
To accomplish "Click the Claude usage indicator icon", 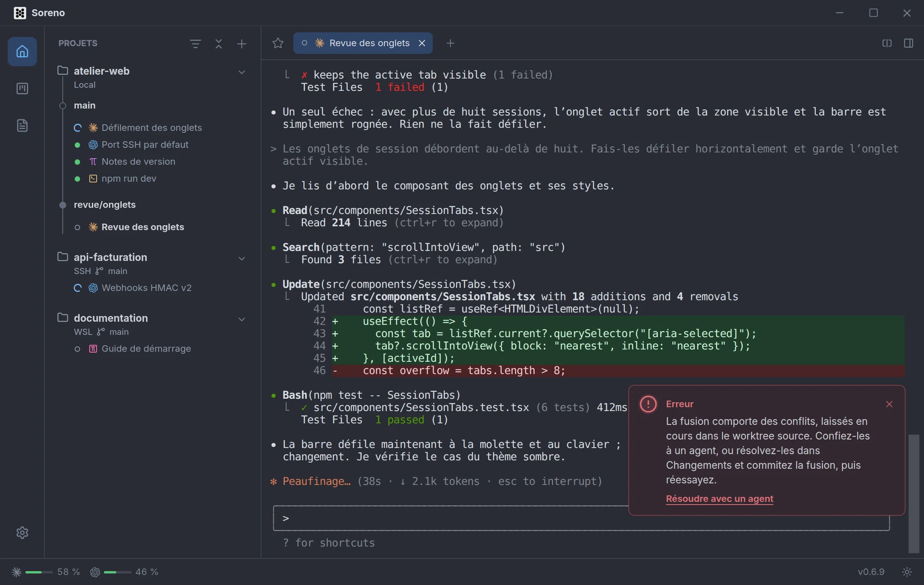I will click(x=16, y=572).
